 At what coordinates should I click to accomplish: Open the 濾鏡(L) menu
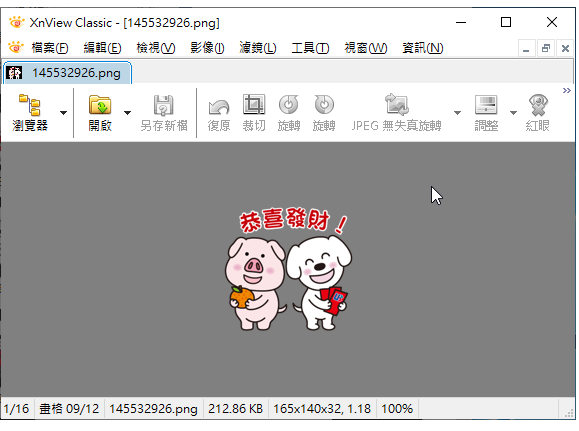(258, 48)
